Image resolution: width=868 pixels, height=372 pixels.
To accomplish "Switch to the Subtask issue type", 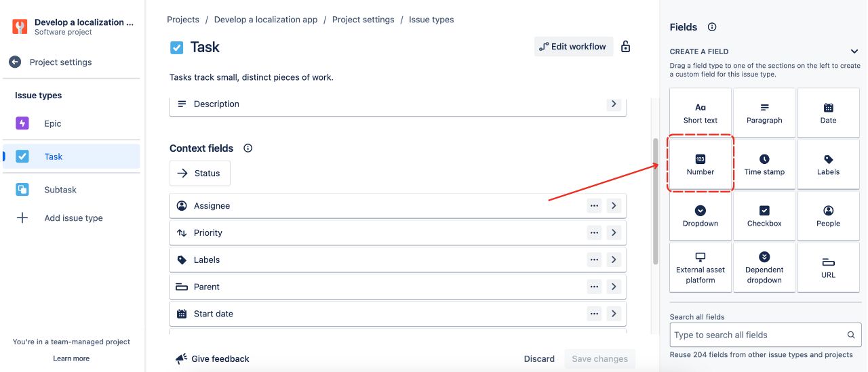I will (60, 190).
